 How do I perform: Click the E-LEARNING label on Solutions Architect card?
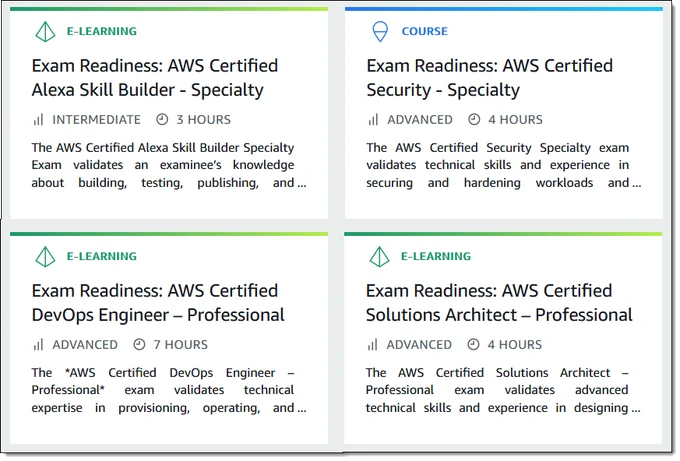[x=436, y=256]
